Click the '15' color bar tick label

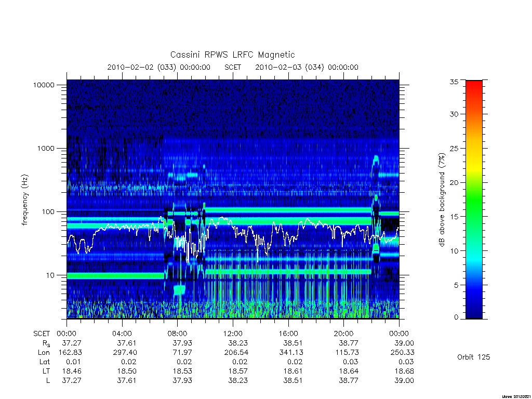(x=454, y=217)
